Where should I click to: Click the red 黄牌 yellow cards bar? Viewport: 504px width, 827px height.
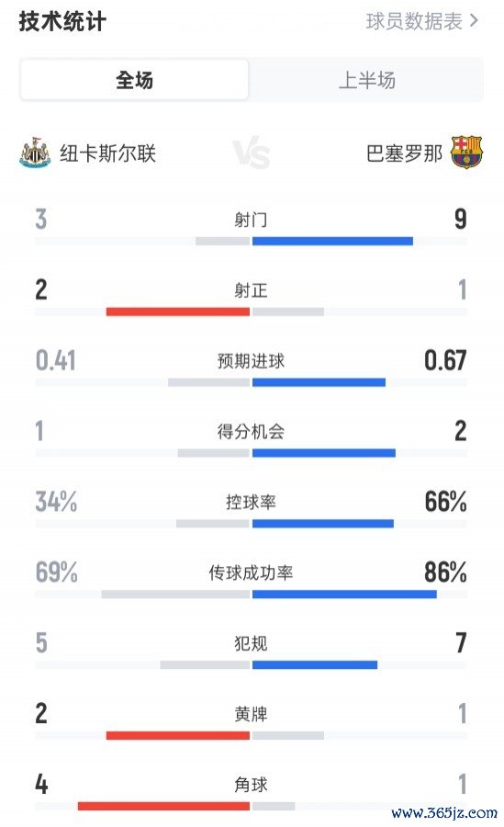(x=178, y=736)
